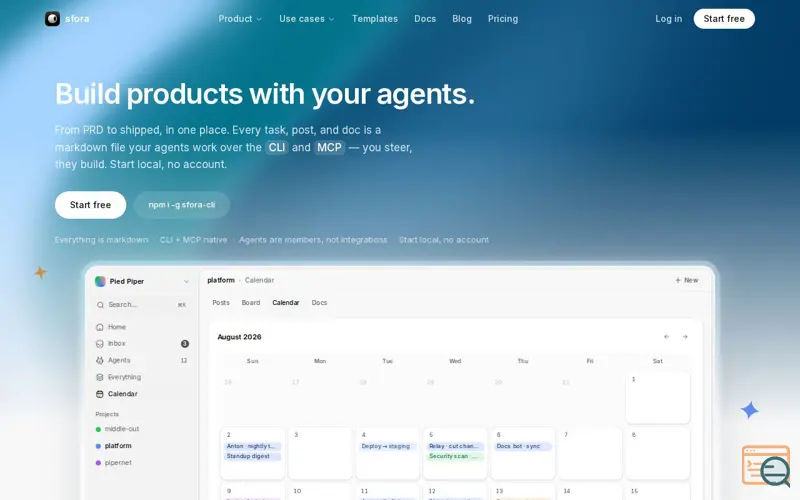Click the search magnifier icon

click(100, 305)
